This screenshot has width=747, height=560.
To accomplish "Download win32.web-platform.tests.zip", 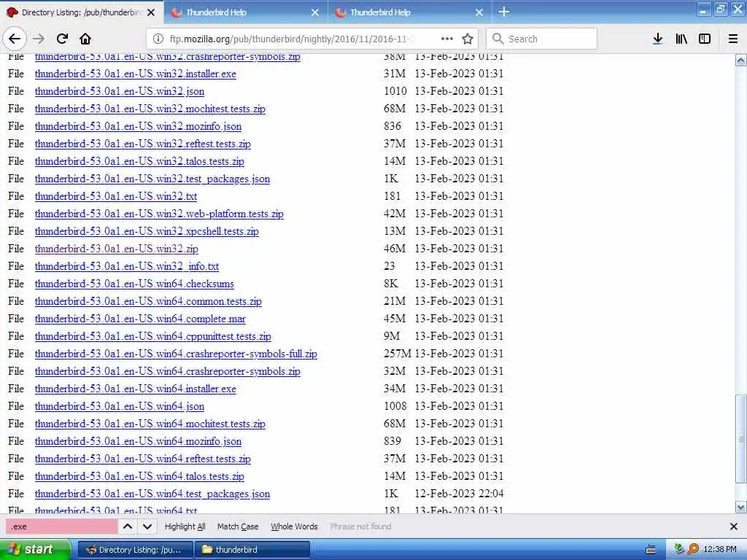I will pos(159,214).
